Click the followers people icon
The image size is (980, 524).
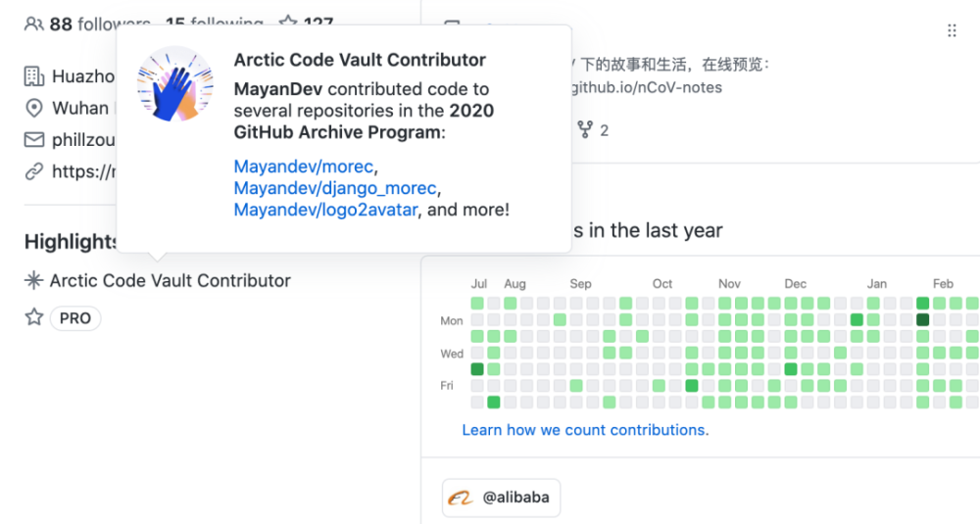click(33, 24)
